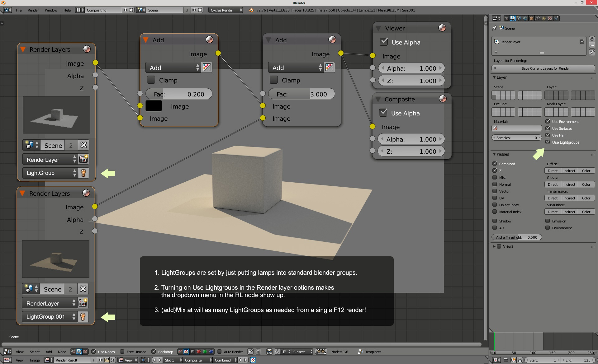Image resolution: width=598 pixels, height=364 pixels.
Task: Open the Render menu in top bar
Action: click(x=33, y=10)
